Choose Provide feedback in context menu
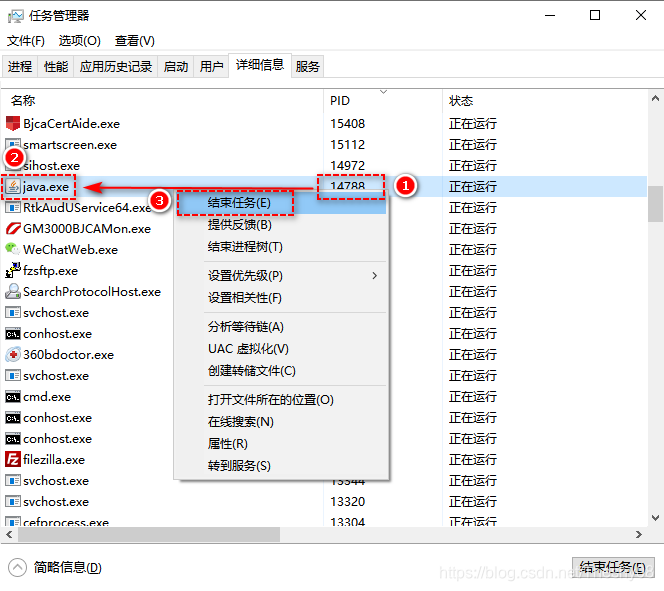 pyautogui.click(x=282, y=225)
